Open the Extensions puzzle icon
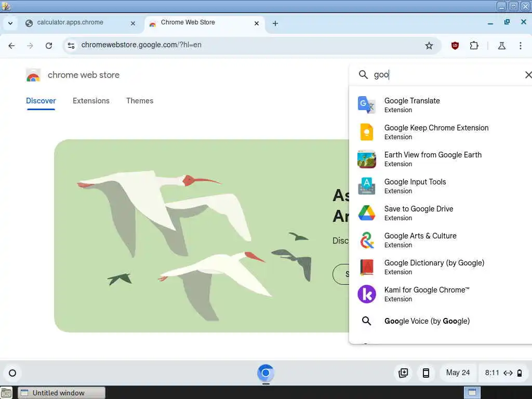Image resolution: width=532 pixels, height=399 pixels. pos(474,46)
